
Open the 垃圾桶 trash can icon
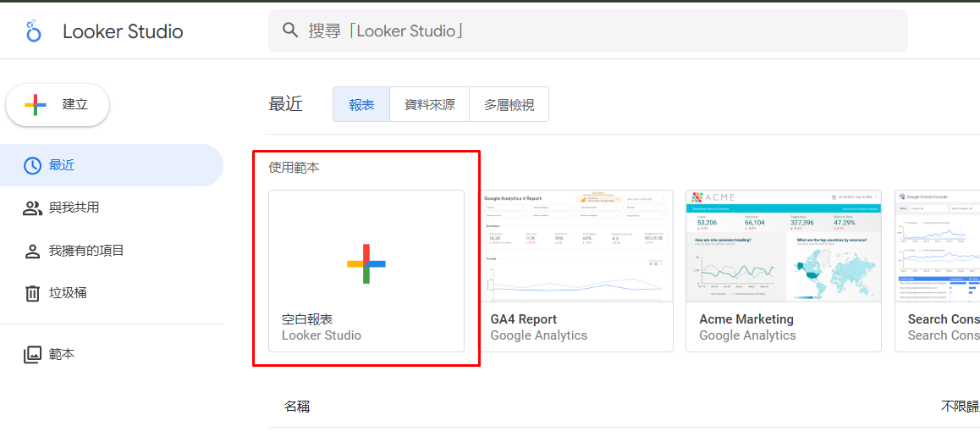tap(32, 293)
